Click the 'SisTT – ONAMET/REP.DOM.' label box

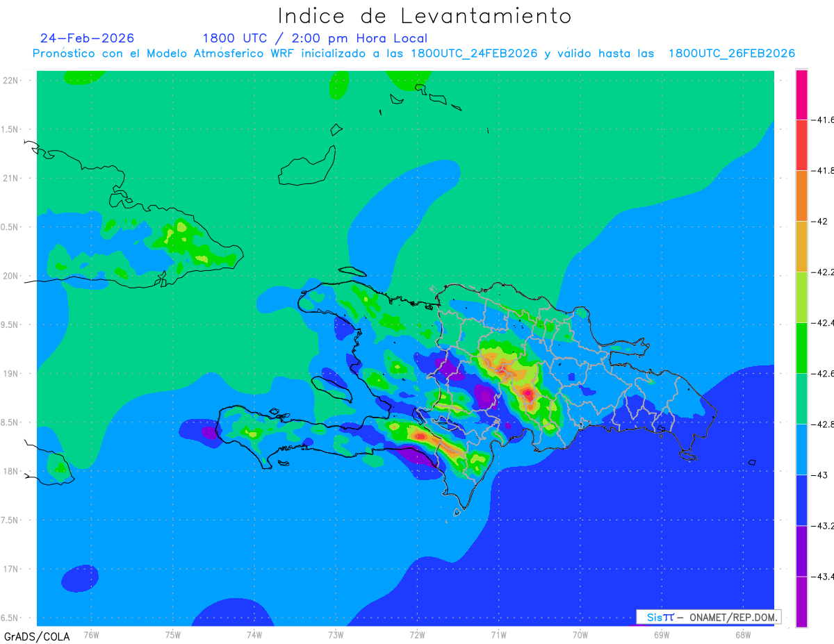tap(709, 617)
